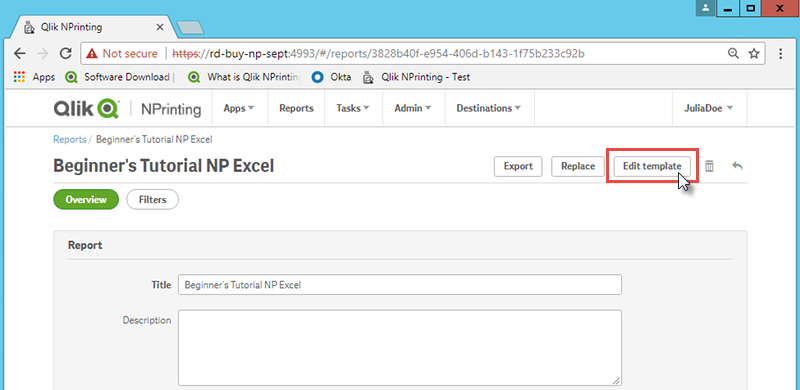This screenshot has height=390, width=800.
Task: Reload the page with refresh icon
Action: (65, 54)
